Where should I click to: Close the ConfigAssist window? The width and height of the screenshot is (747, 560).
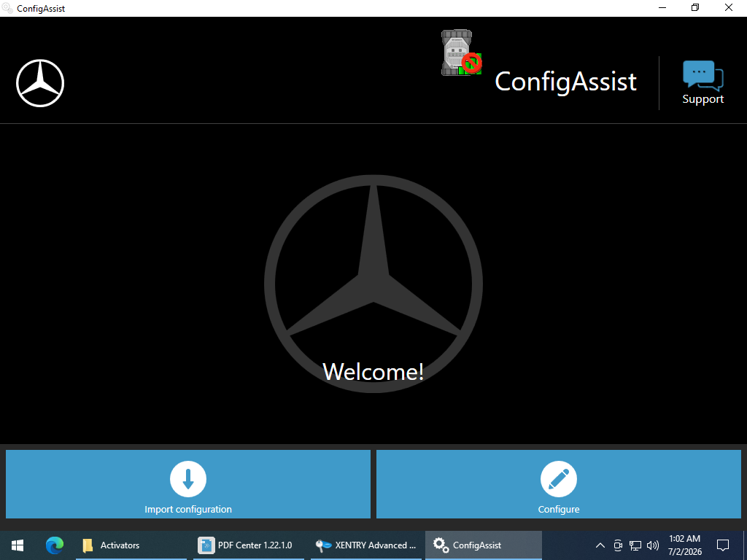(729, 7)
